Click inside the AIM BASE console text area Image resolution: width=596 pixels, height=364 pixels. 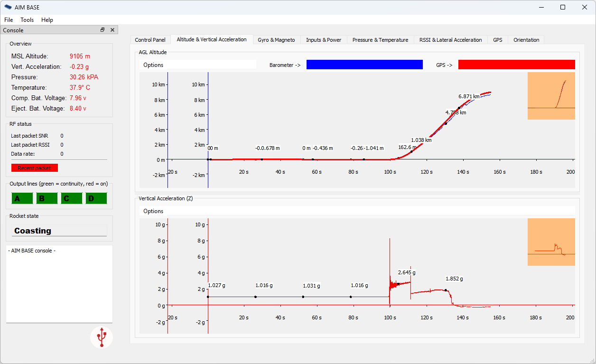59,284
